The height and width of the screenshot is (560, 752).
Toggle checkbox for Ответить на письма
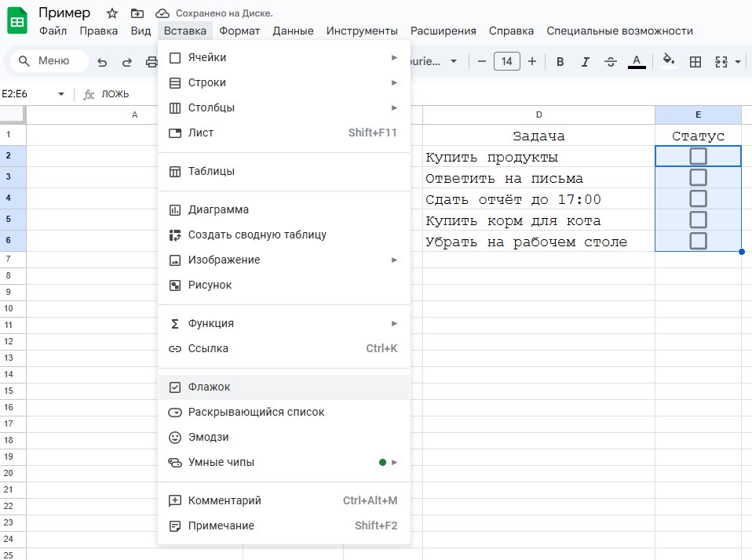coord(698,177)
